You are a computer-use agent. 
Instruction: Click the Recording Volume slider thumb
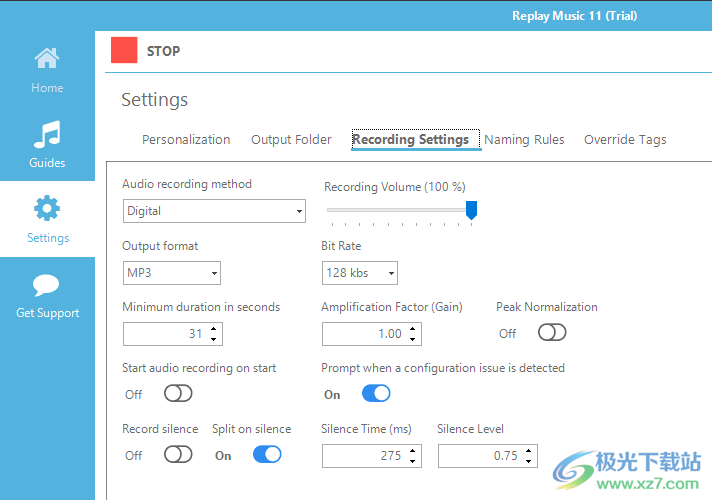pos(471,210)
